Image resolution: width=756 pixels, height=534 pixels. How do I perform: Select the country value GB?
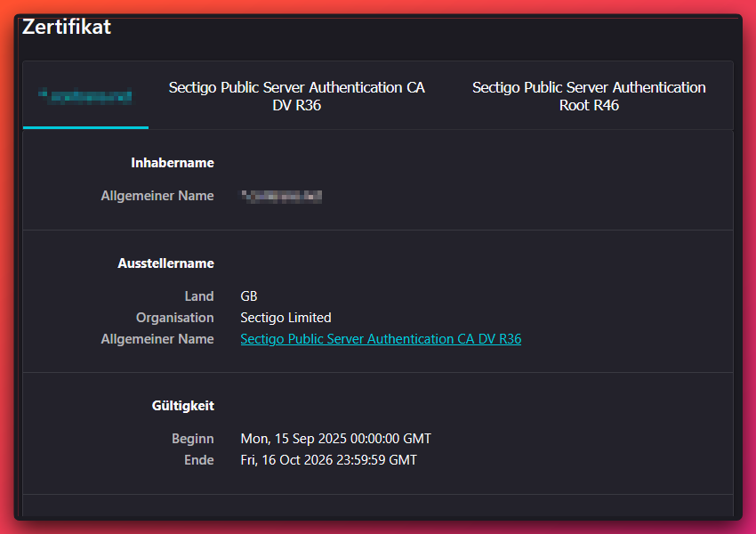pos(249,295)
